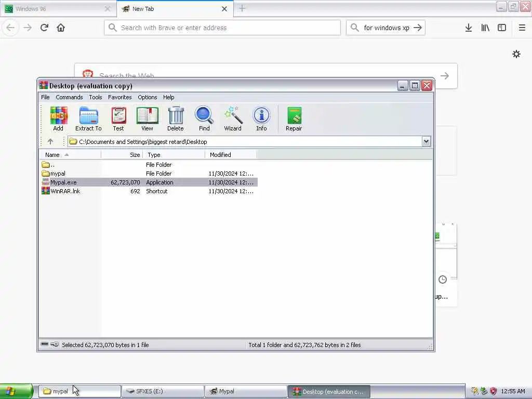Viewport: 532px width, 399px height.
Task: Switch to the Windows 96 browser tab
Action: (58, 9)
